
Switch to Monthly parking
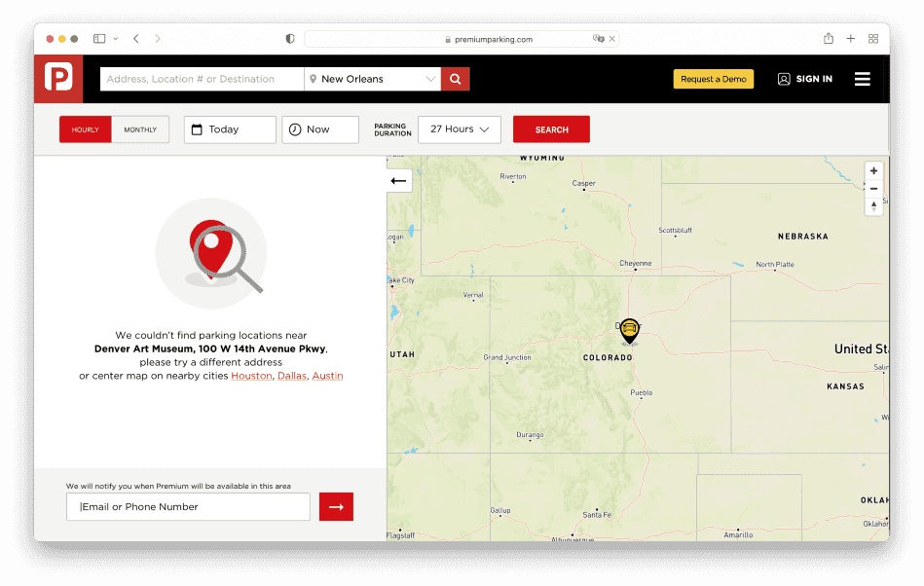coord(140,129)
